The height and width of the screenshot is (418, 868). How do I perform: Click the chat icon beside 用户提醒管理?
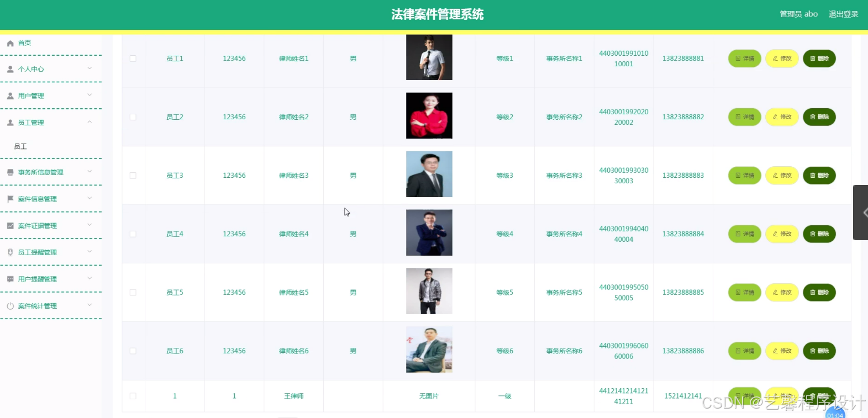pyautogui.click(x=9, y=278)
